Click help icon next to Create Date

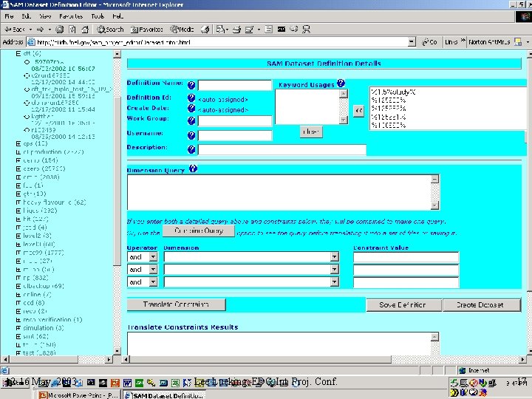tap(191, 108)
